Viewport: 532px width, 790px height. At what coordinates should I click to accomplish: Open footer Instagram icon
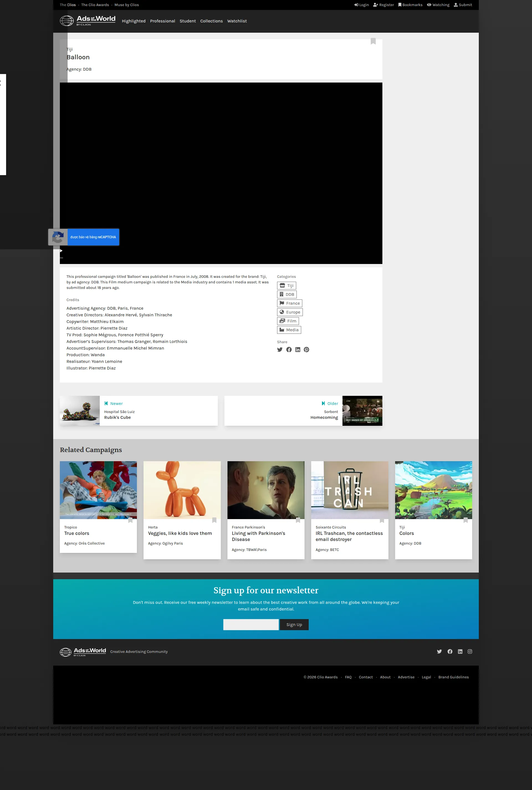click(x=470, y=651)
